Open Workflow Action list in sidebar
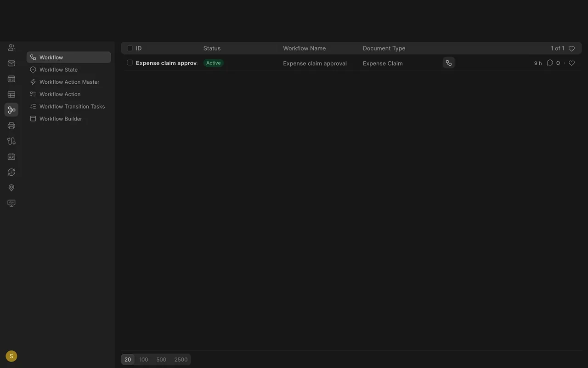 click(69, 94)
